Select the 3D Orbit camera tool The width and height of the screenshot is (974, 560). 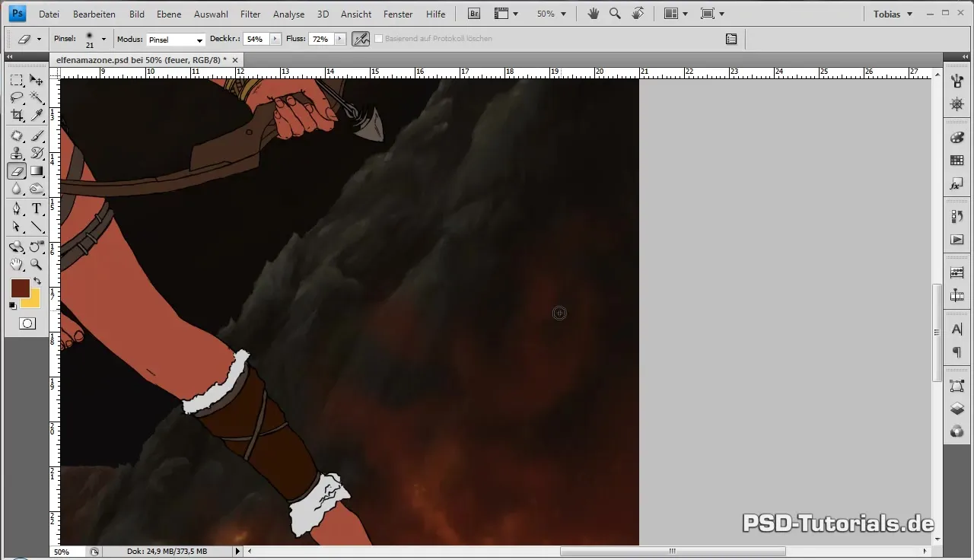pos(36,247)
